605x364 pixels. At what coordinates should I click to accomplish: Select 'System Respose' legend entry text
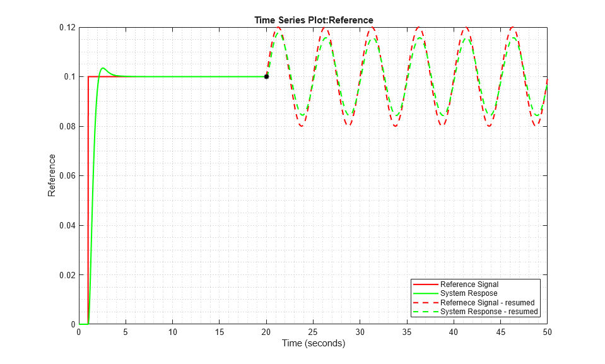469,293
